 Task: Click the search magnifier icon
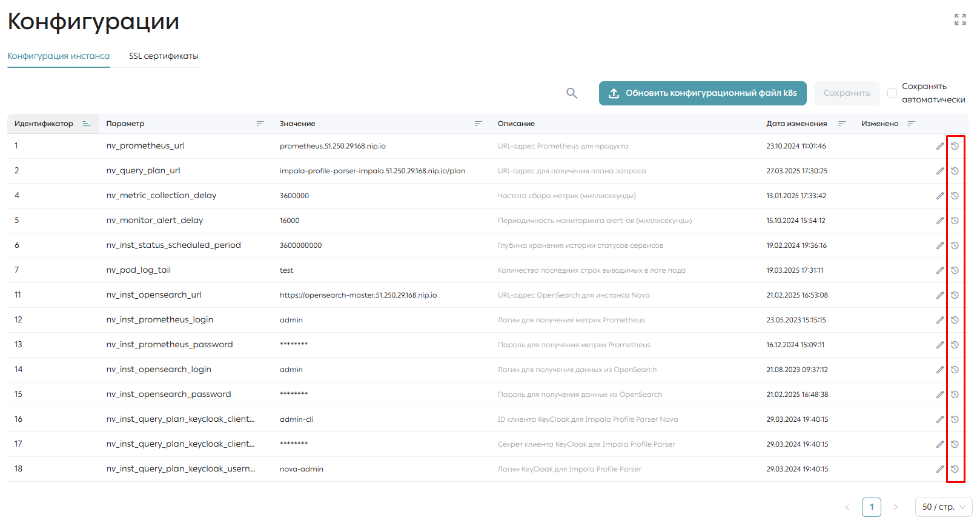[572, 93]
